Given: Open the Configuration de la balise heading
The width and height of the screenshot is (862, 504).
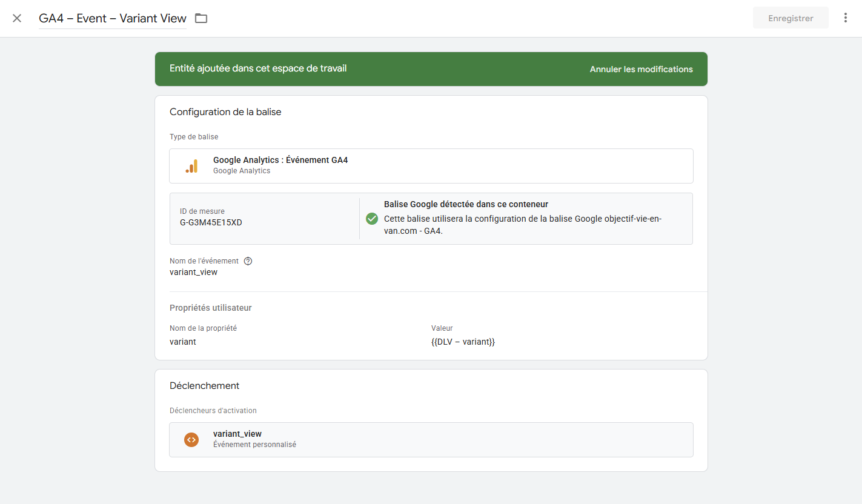Looking at the screenshot, I should pos(225,112).
